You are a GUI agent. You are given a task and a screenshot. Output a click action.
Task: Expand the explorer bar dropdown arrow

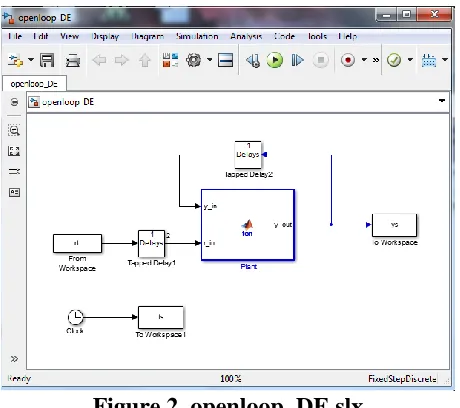[x=442, y=100]
